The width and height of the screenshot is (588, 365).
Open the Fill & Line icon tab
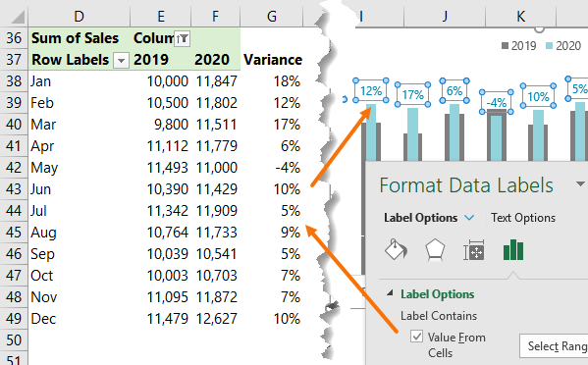396,249
